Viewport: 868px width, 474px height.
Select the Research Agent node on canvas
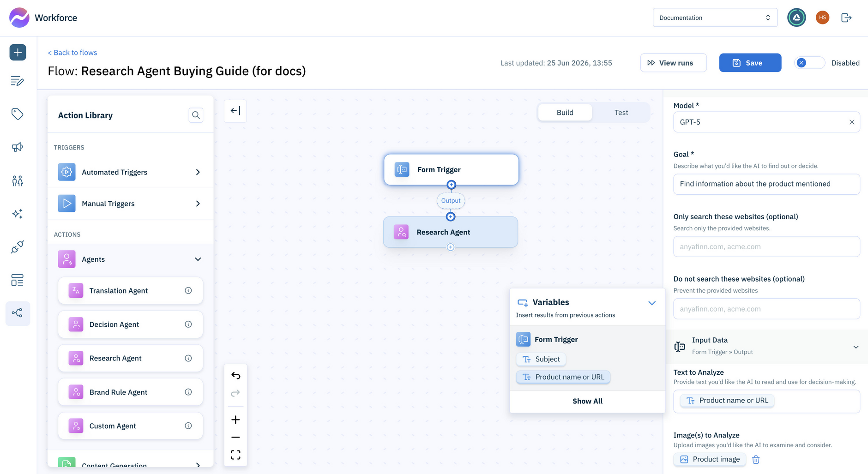point(451,232)
